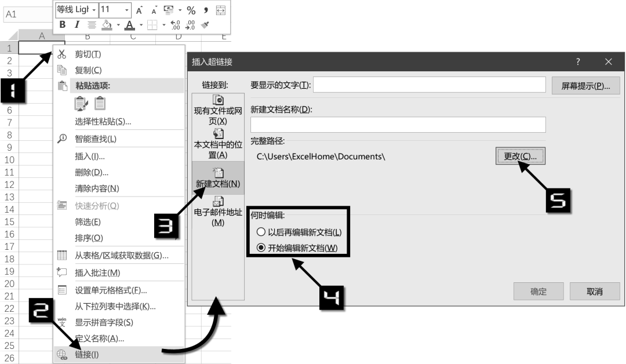Select 新建文档 link target

pyautogui.click(x=218, y=178)
